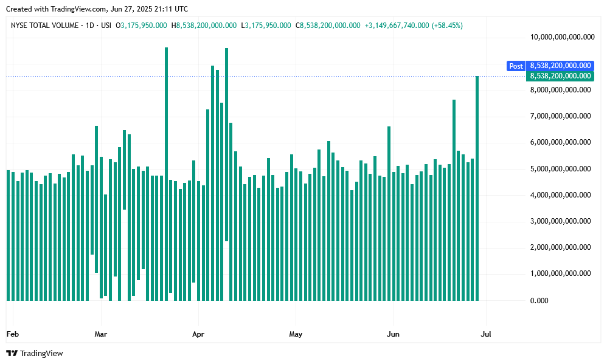The height and width of the screenshot is (364, 607).
Task: Click the TradingView logo icon
Action: click(x=12, y=353)
